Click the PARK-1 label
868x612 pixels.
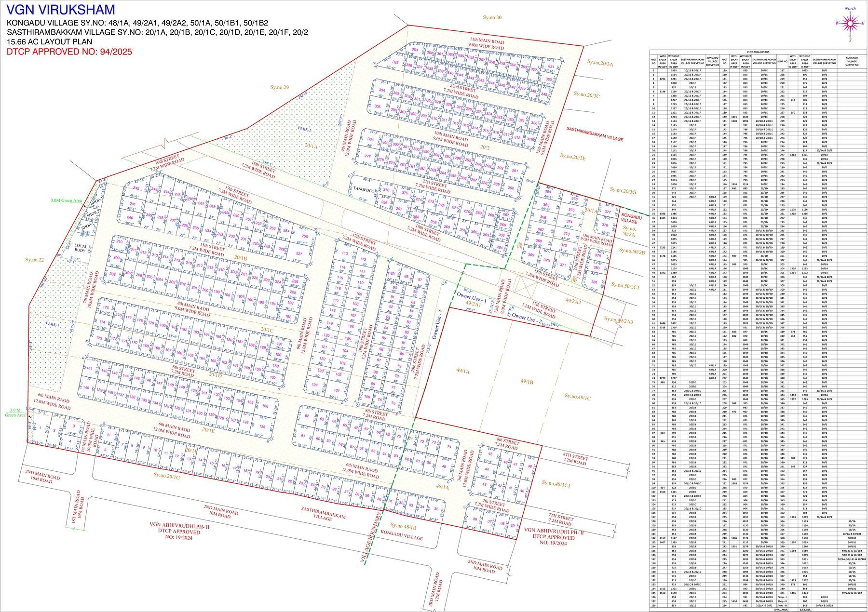53,324
